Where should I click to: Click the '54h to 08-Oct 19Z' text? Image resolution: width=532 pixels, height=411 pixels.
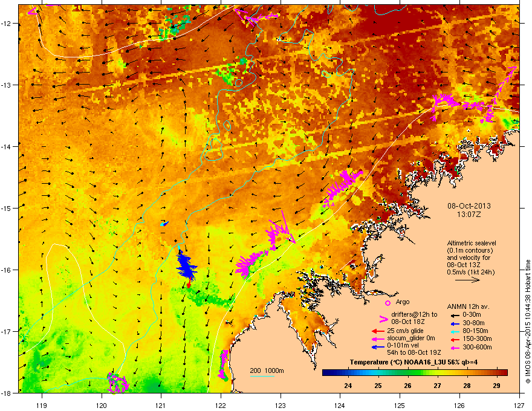[414, 352]
